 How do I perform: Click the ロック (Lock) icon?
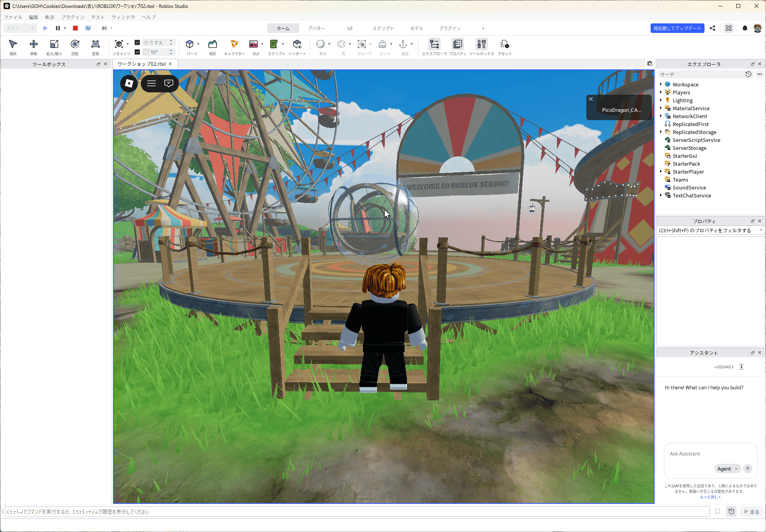click(382, 44)
